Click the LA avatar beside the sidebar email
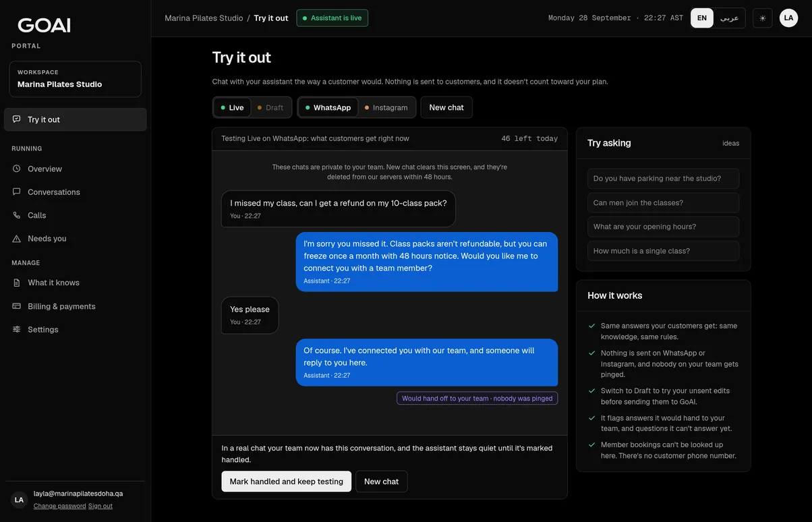The width and height of the screenshot is (812, 522). click(19, 500)
